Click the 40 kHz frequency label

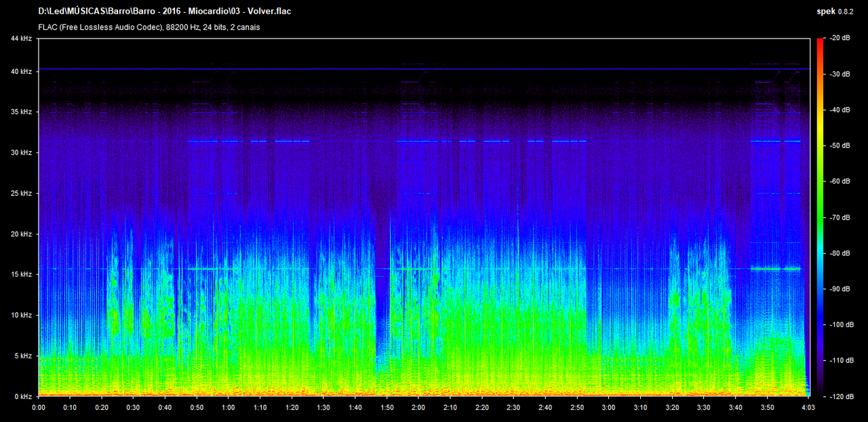point(20,71)
